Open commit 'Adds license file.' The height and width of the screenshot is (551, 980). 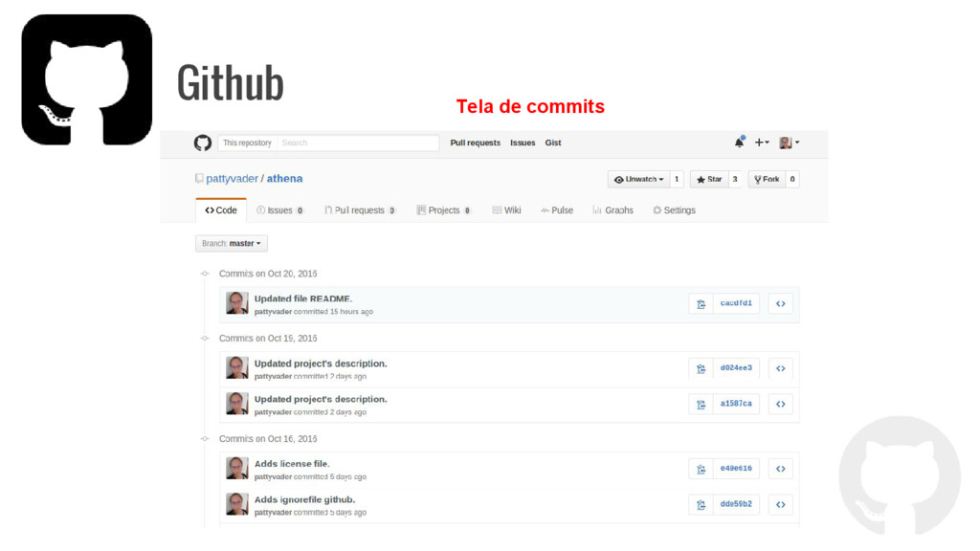(x=292, y=464)
